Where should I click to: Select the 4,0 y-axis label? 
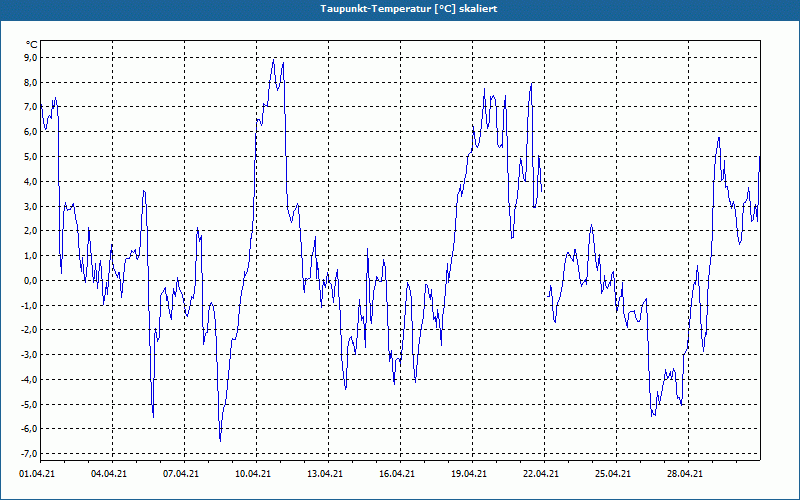pos(31,181)
